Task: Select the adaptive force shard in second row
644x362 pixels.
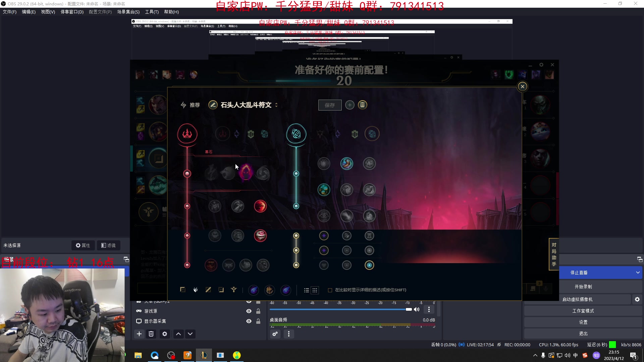Action: tap(324, 250)
